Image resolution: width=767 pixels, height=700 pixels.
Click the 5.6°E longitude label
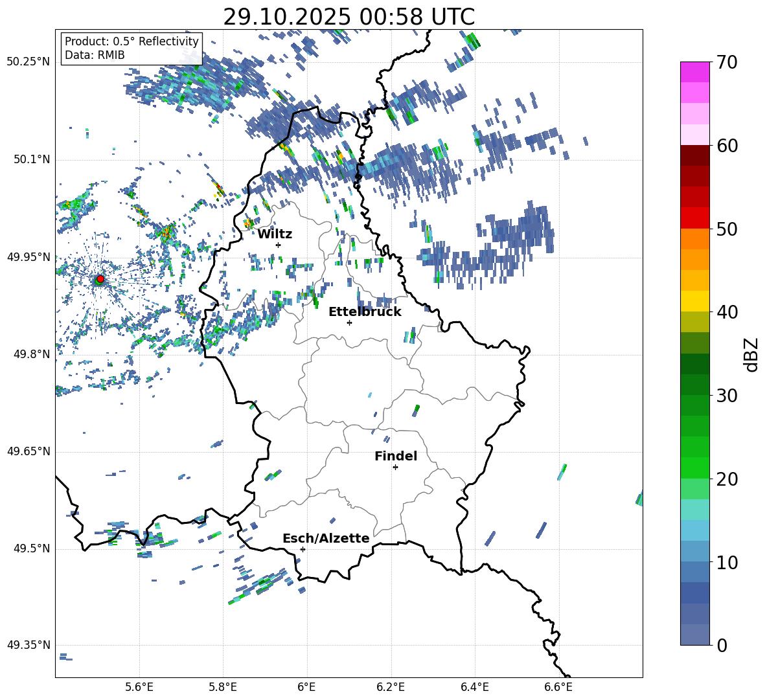139,687
